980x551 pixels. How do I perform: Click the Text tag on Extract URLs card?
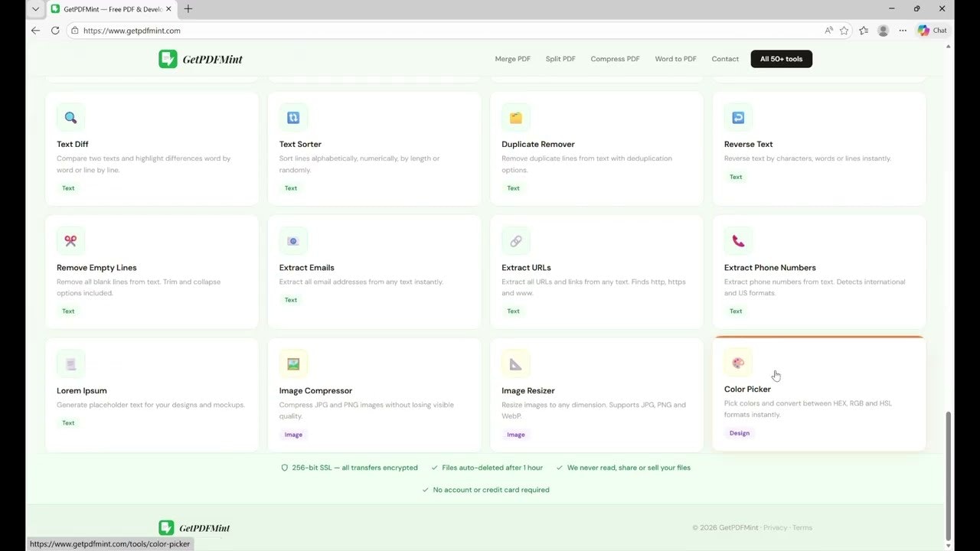tap(513, 311)
